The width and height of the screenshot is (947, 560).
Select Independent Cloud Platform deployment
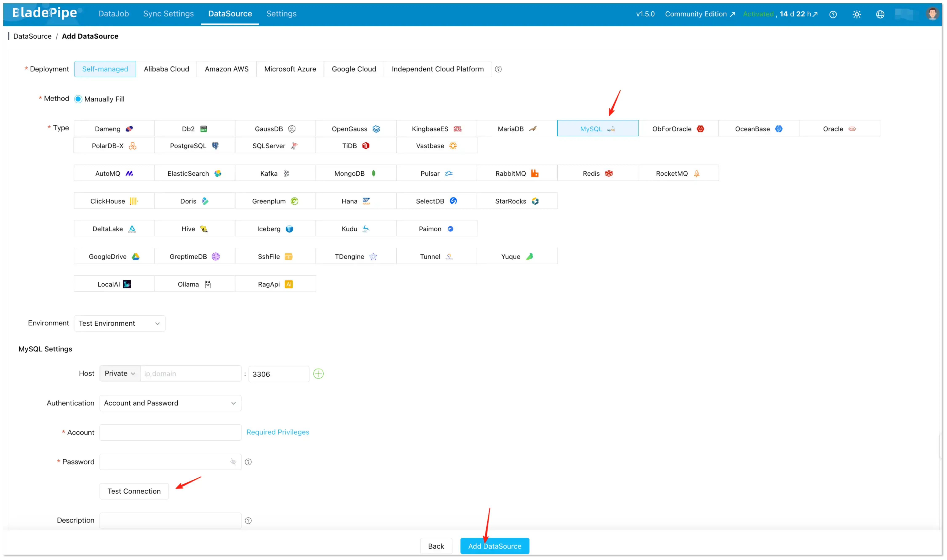tap(438, 69)
